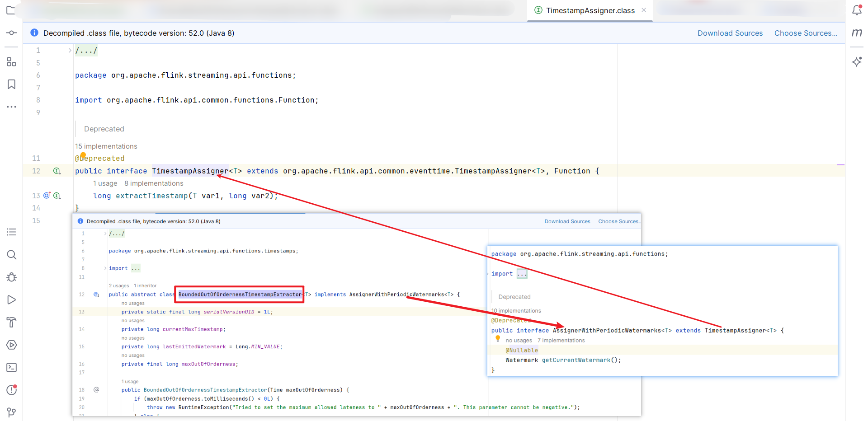Click the serialVersionUID field name
The width and height of the screenshot is (868, 421).
[x=229, y=312]
